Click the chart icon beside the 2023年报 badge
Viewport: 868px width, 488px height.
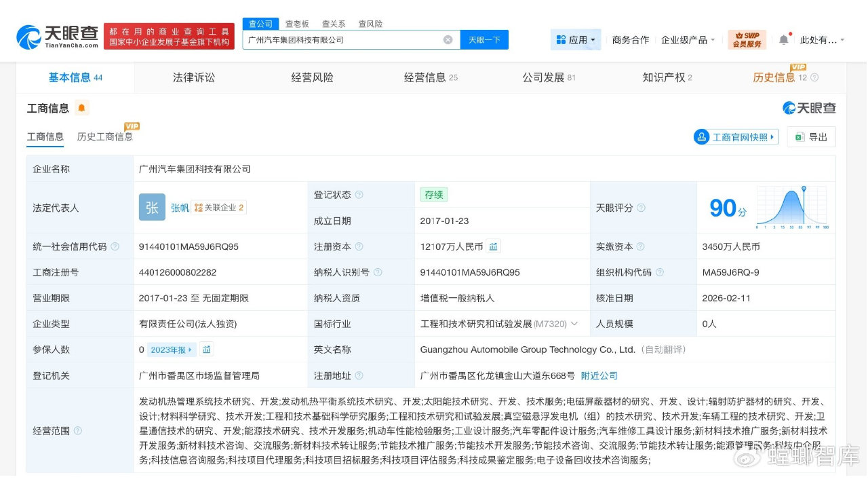[x=208, y=350]
